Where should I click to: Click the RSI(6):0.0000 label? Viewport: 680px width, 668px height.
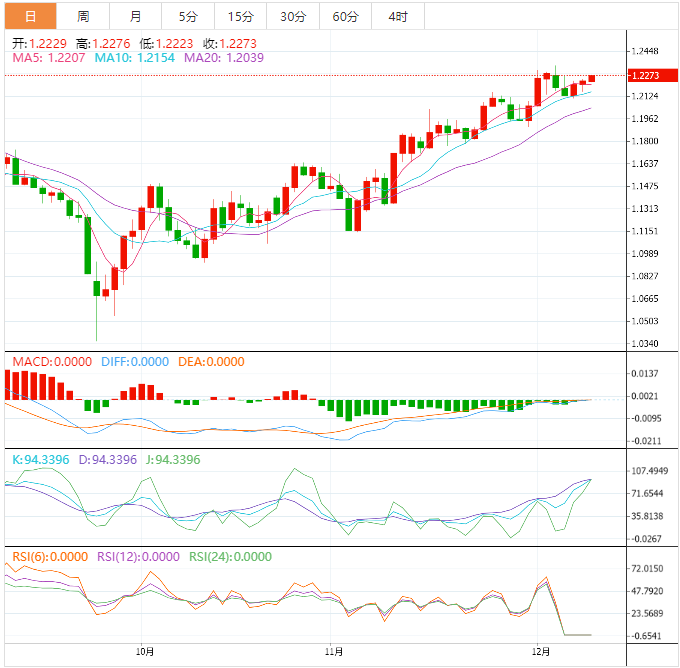click(x=50, y=557)
